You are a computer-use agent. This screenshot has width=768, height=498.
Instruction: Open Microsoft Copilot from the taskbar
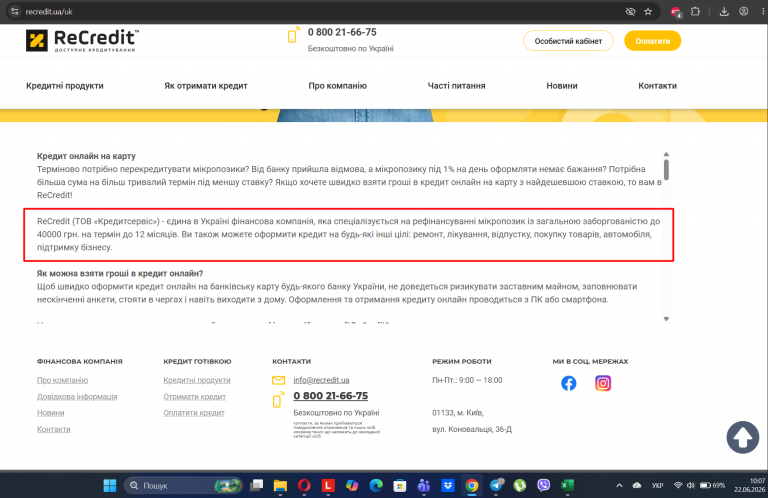tap(352, 485)
